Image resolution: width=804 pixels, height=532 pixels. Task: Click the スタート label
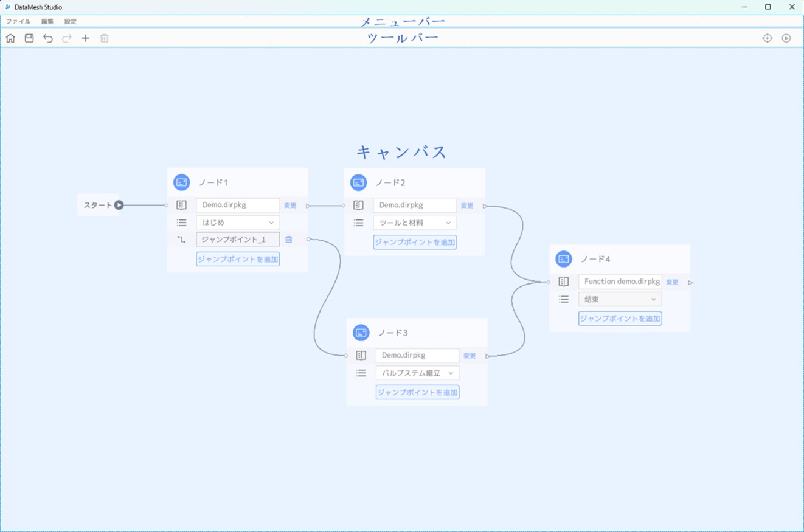[98, 206]
